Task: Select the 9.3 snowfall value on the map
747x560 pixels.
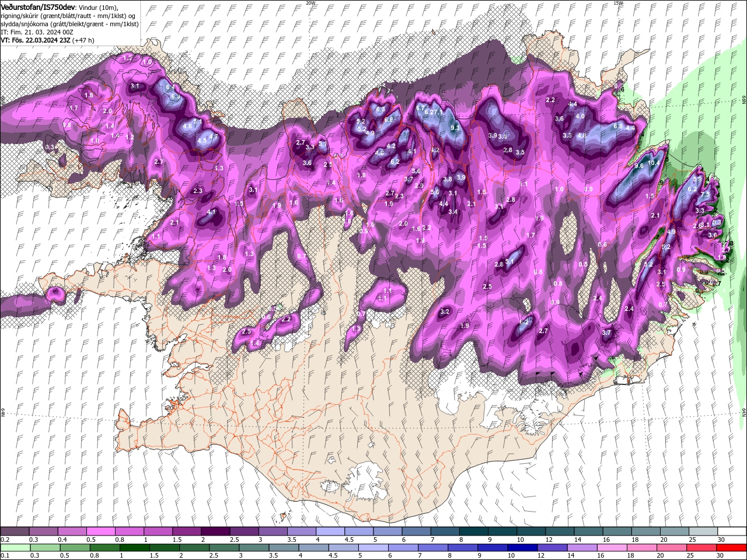Action: [x=455, y=127]
